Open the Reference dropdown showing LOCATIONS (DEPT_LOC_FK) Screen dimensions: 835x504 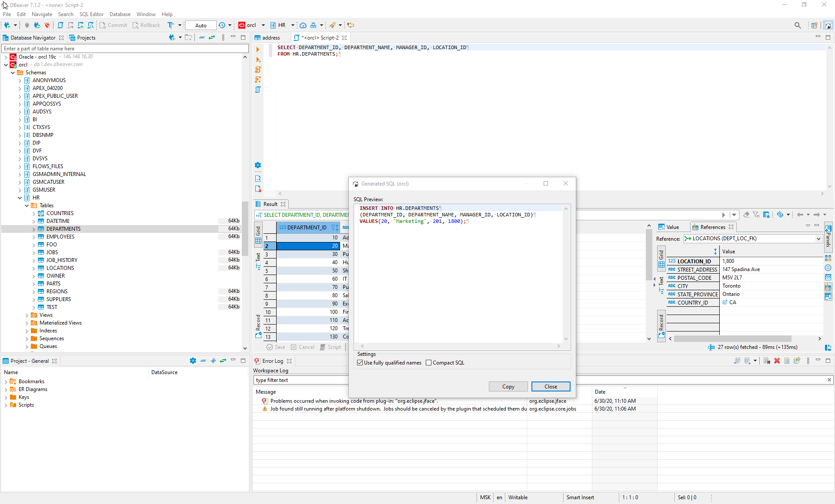[818, 238]
